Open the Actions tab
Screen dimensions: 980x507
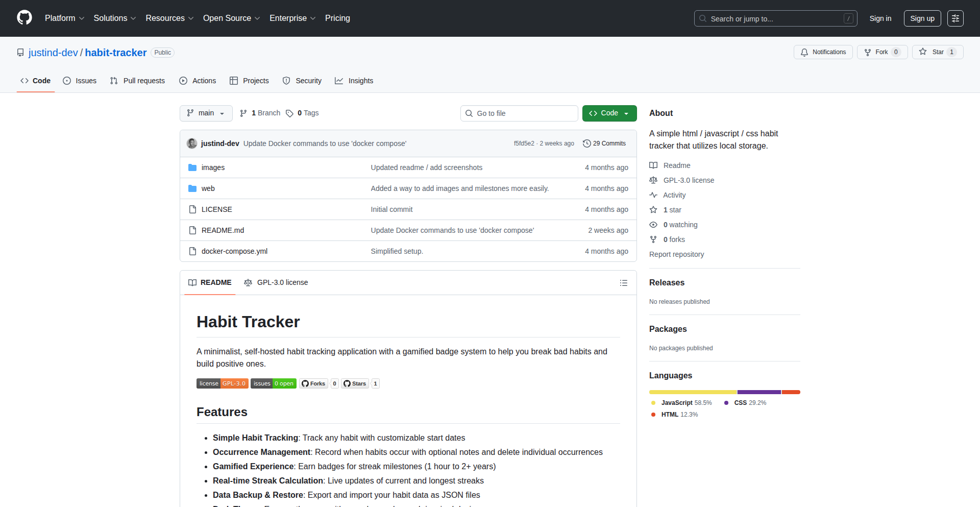[198, 81]
